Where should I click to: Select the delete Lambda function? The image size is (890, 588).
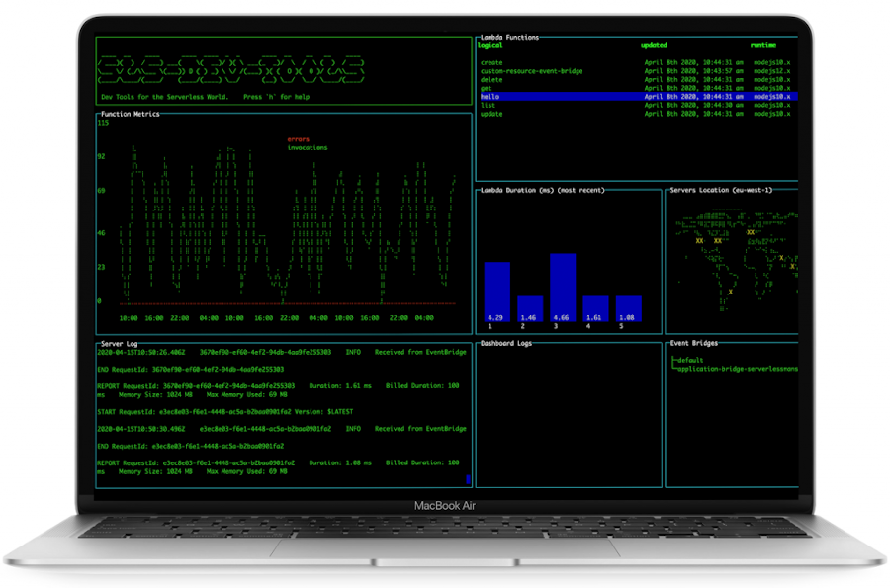pos(493,80)
